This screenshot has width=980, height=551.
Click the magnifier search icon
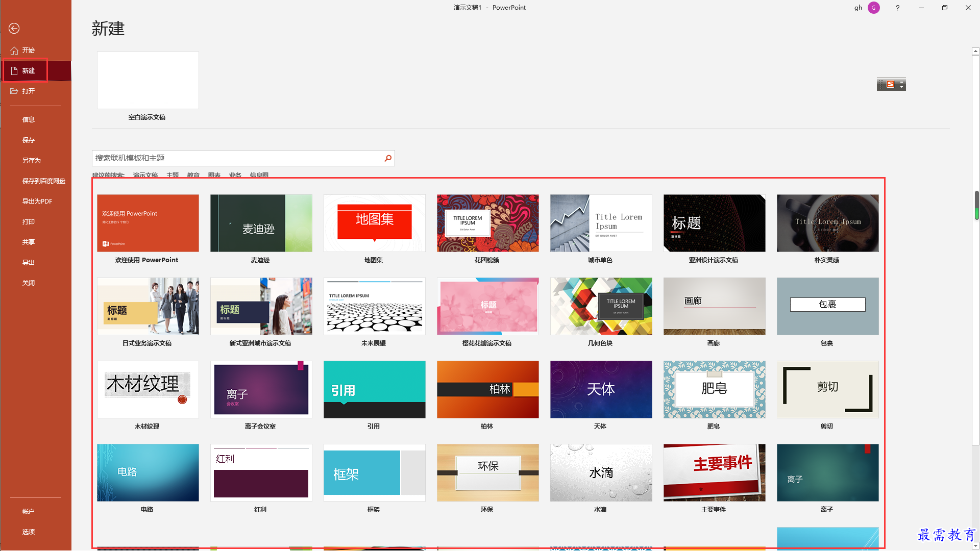(x=388, y=158)
